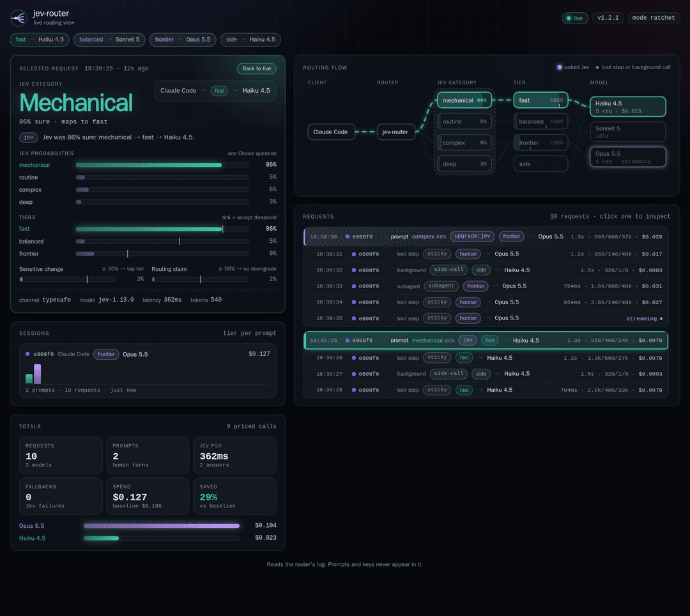
Task: Select the balanced ≥60% tier node
Action: pyautogui.click(x=541, y=121)
